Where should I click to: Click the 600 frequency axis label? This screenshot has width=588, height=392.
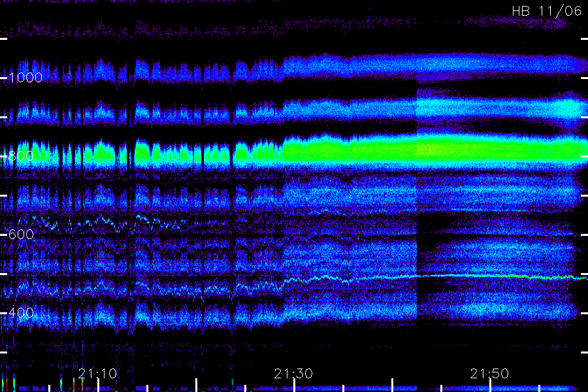(x=21, y=235)
